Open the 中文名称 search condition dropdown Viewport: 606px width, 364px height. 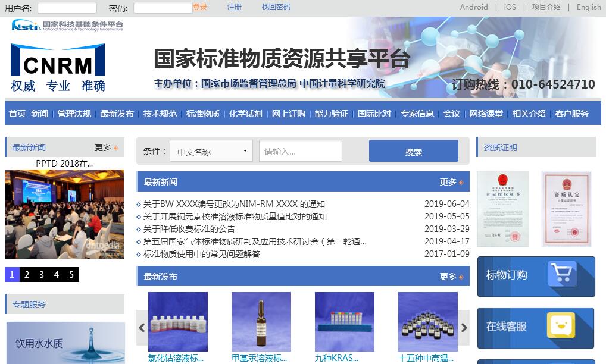tap(211, 152)
